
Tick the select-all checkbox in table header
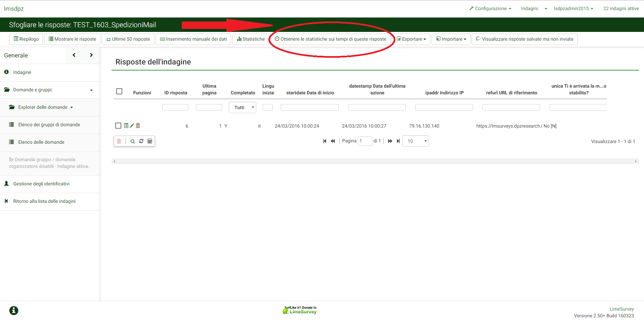point(119,91)
